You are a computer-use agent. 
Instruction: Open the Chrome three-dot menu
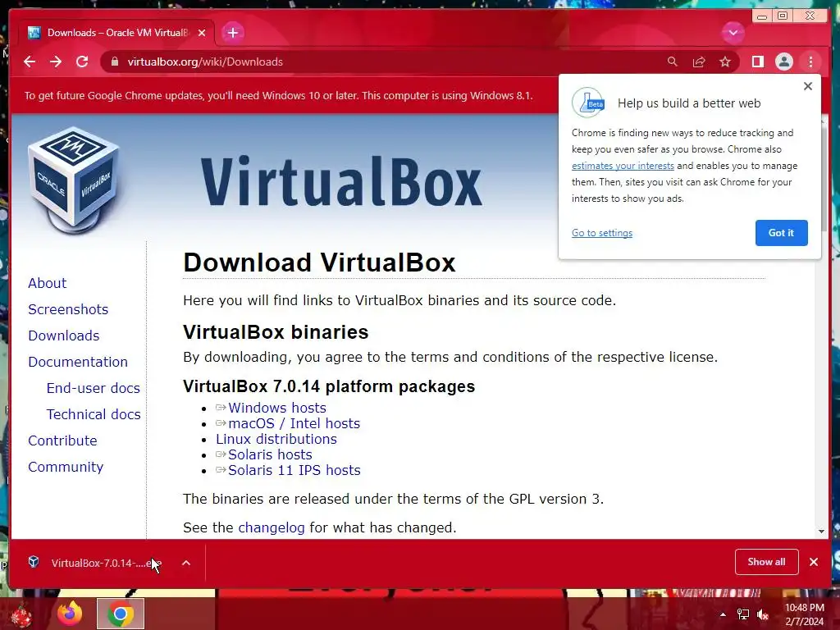tap(810, 62)
